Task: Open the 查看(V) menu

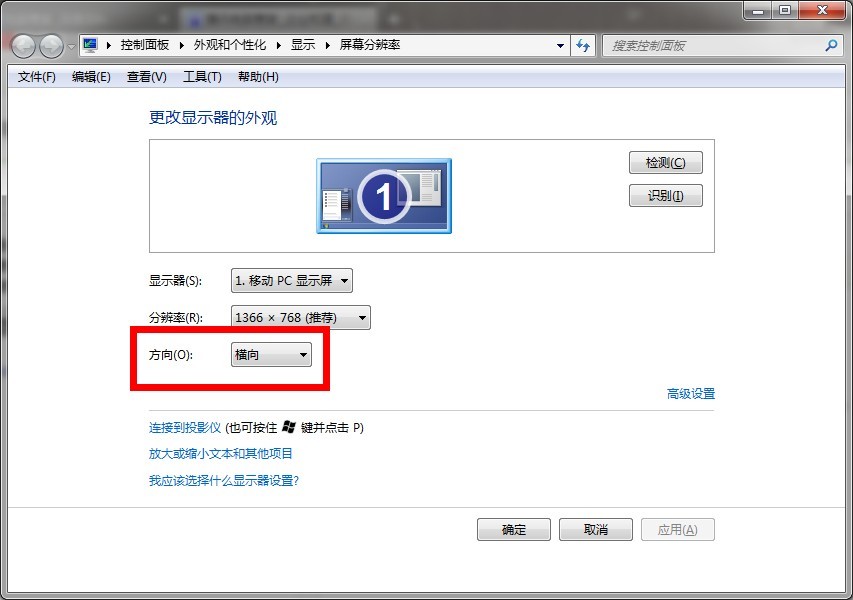Action: coord(146,77)
